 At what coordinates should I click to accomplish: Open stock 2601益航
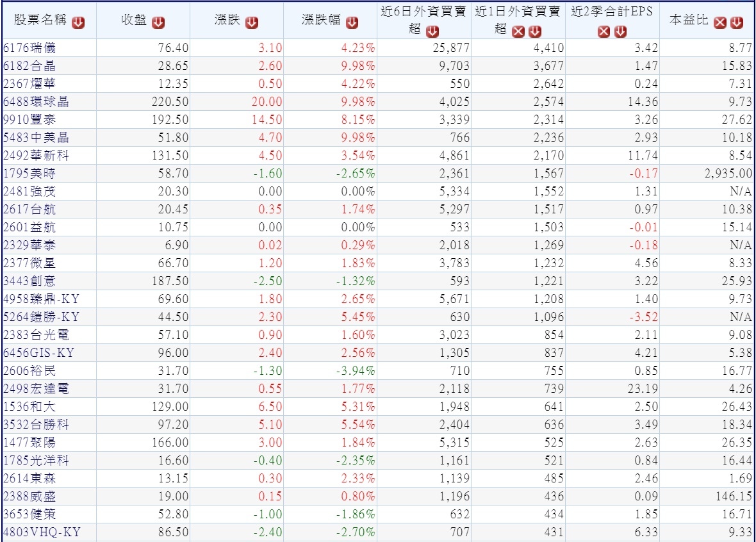pos(29,227)
